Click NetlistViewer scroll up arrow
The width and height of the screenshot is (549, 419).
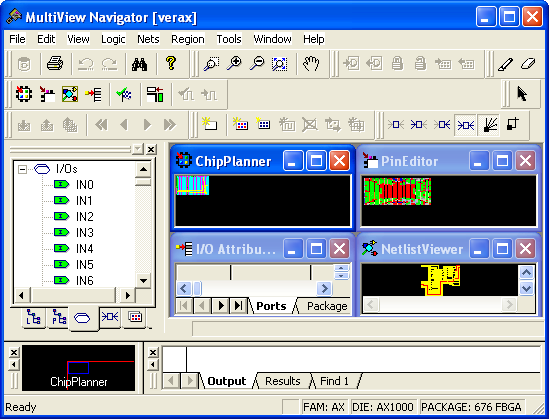point(526,272)
